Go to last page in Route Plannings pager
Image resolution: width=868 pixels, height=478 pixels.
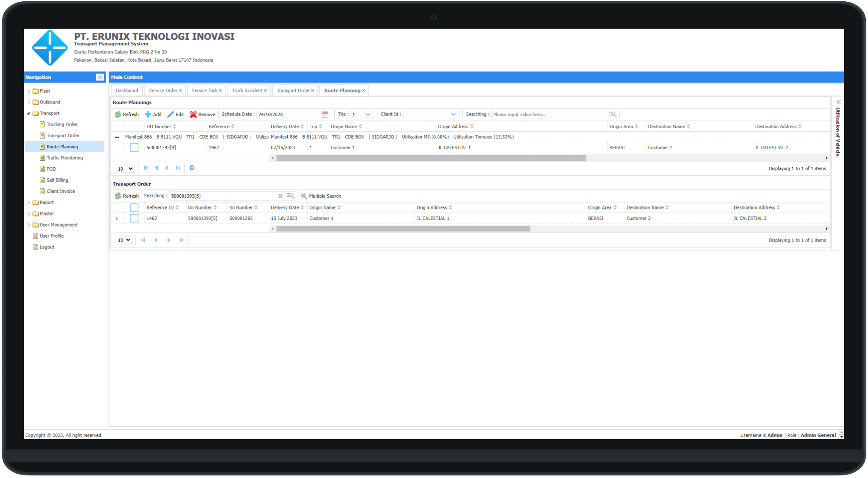click(x=178, y=168)
